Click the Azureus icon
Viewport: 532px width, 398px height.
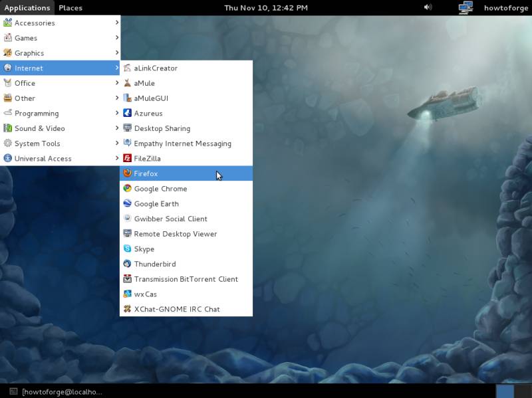(x=127, y=113)
